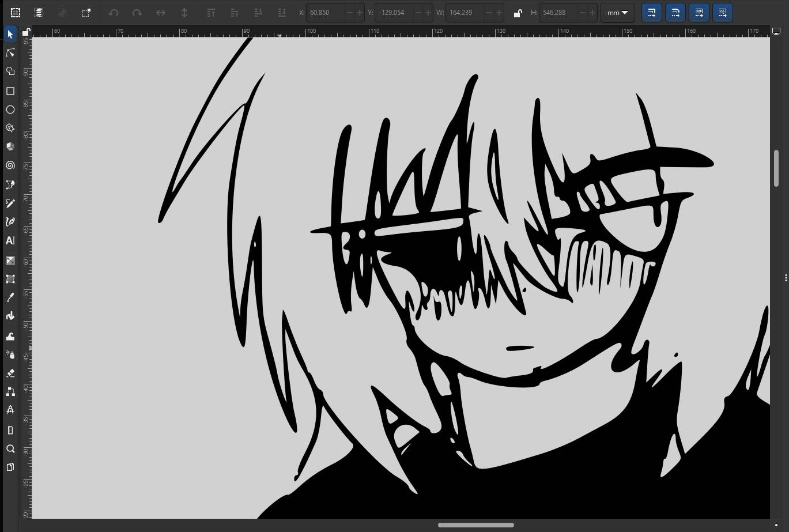Select the Pencil freehand tool
The image size is (789, 532).
pos(10,203)
